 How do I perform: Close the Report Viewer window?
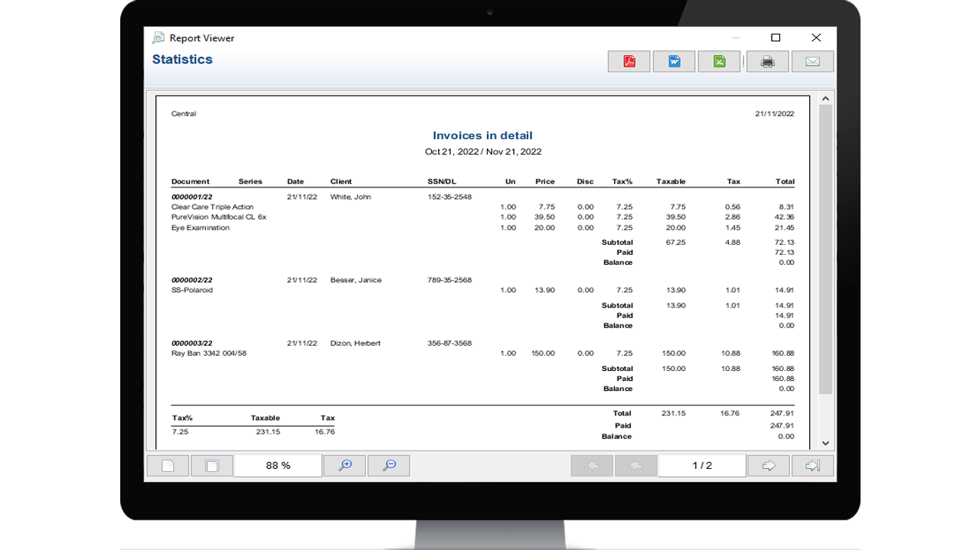[x=816, y=37]
